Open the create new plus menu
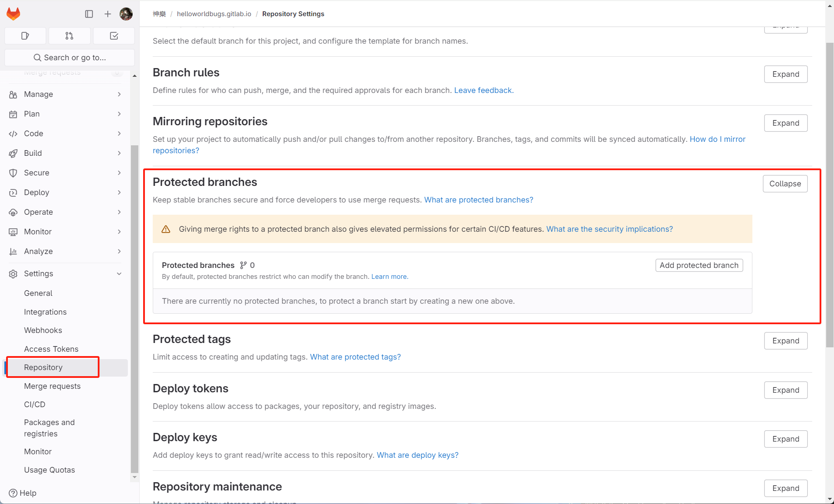 tap(108, 14)
